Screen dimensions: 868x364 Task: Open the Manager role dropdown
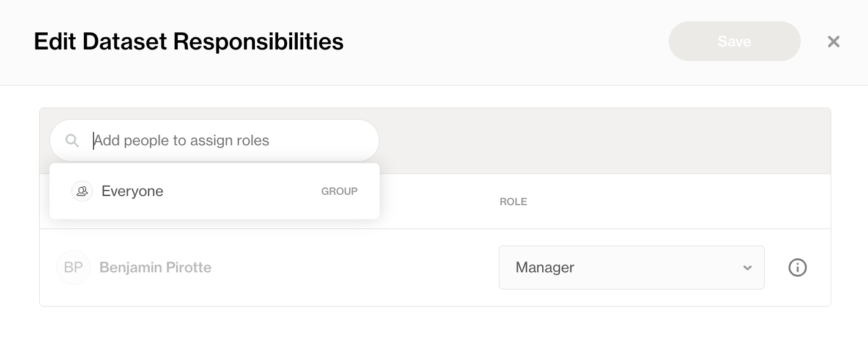631,268
